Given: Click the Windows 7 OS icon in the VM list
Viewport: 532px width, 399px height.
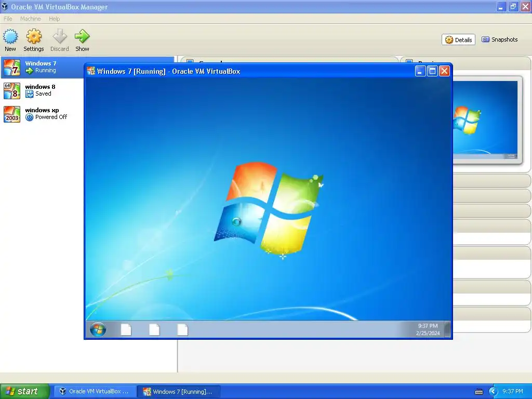Looking at the screenshot, I should [x=12, y=67].
